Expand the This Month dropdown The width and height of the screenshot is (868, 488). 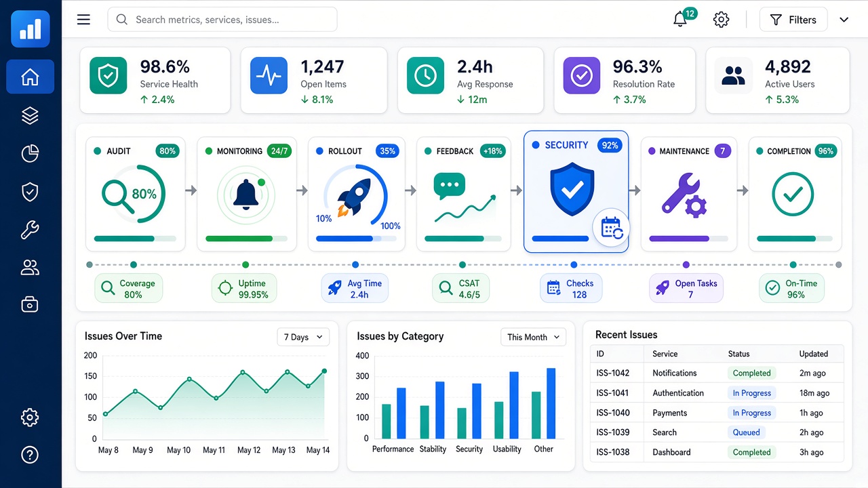(533, 337)
